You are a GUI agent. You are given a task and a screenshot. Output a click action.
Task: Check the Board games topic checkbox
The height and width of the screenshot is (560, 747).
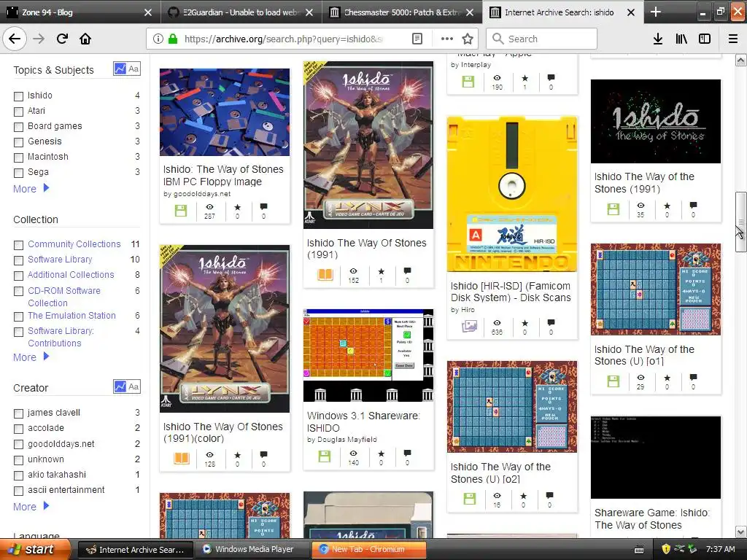click(18, 127)
